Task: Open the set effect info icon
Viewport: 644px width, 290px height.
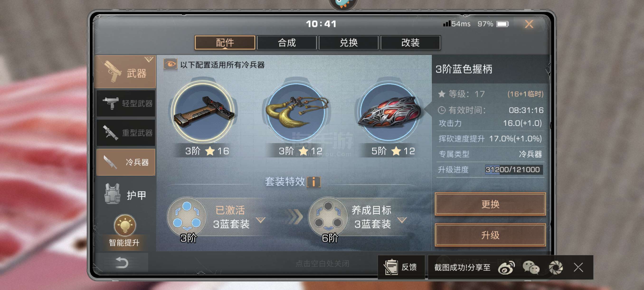Action: point(313,181)
